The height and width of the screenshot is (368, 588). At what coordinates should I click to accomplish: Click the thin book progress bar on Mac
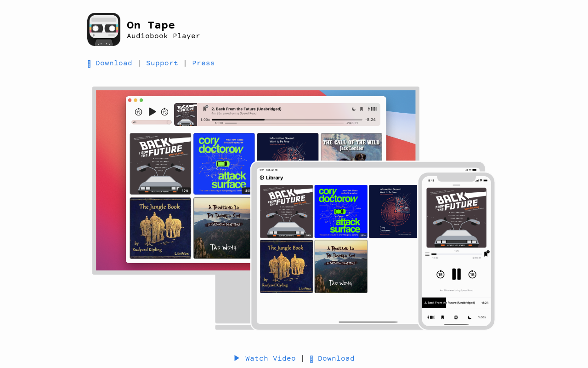(x=284, y=123)
